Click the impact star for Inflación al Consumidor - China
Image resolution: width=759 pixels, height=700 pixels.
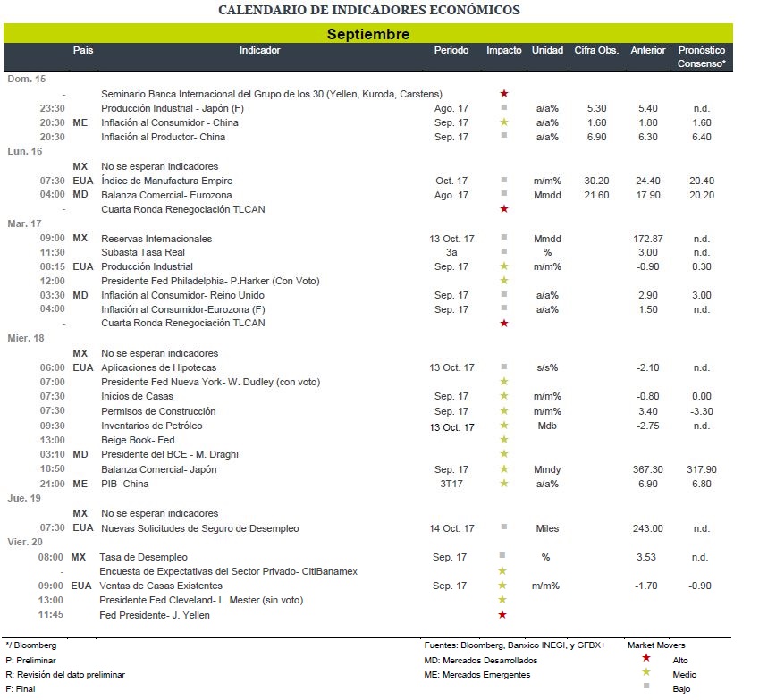click(504, 122)
